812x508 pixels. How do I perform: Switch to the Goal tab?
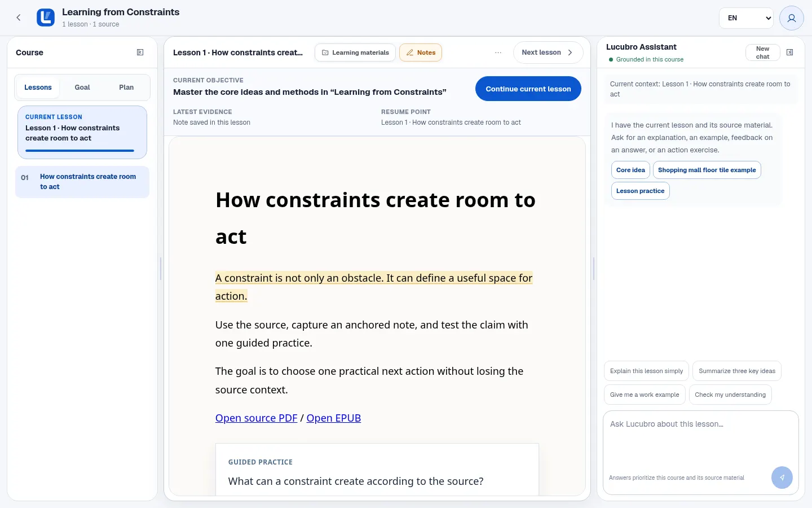[x=82, y=87]
